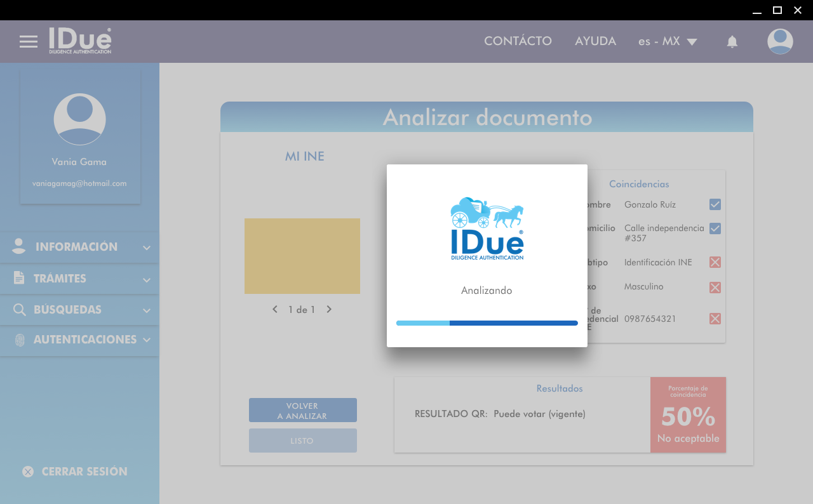
Task: Click the notification bell icon
Action: coord(732,42)
